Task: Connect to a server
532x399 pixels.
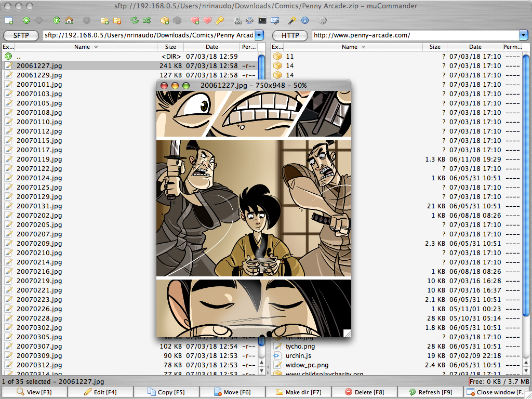Action: coord(237,21)
